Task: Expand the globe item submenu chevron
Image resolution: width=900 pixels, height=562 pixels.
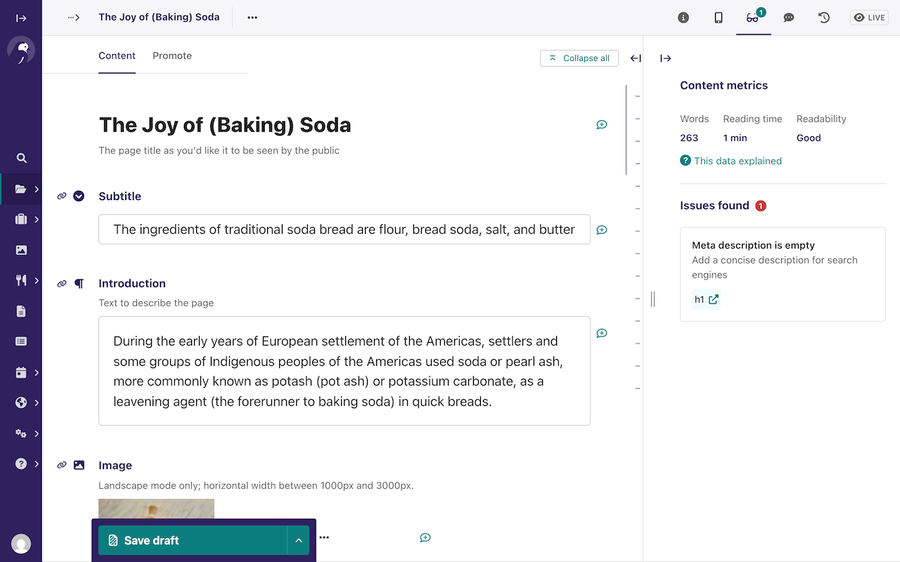Action: (x=36, y=402)
